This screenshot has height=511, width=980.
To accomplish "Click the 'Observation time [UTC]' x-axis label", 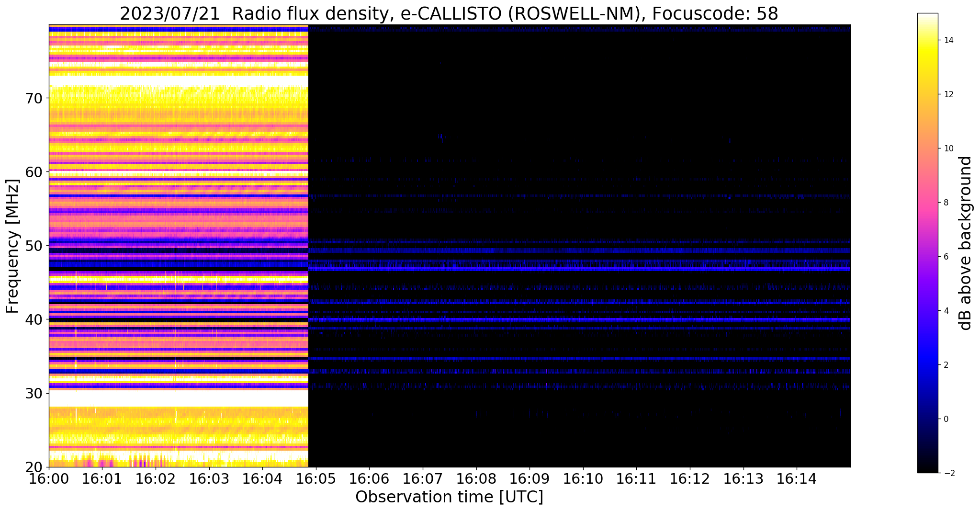I will point(449,497).
